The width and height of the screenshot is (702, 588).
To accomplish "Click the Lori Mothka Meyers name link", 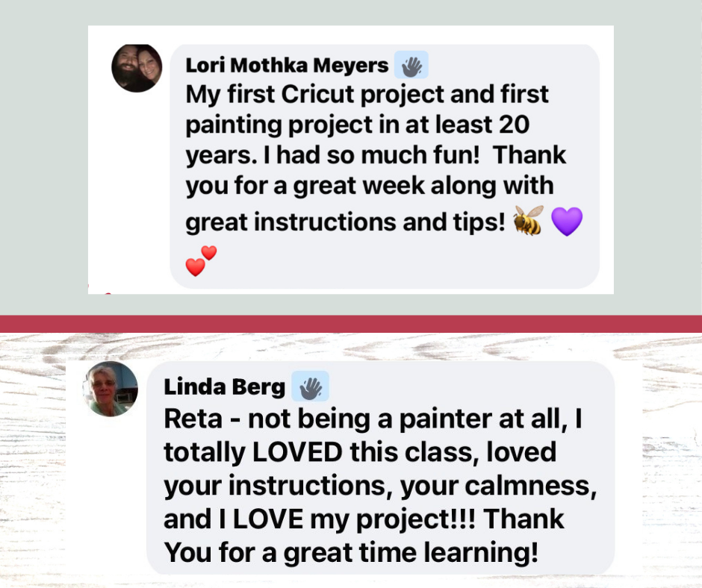I will 287,66.
